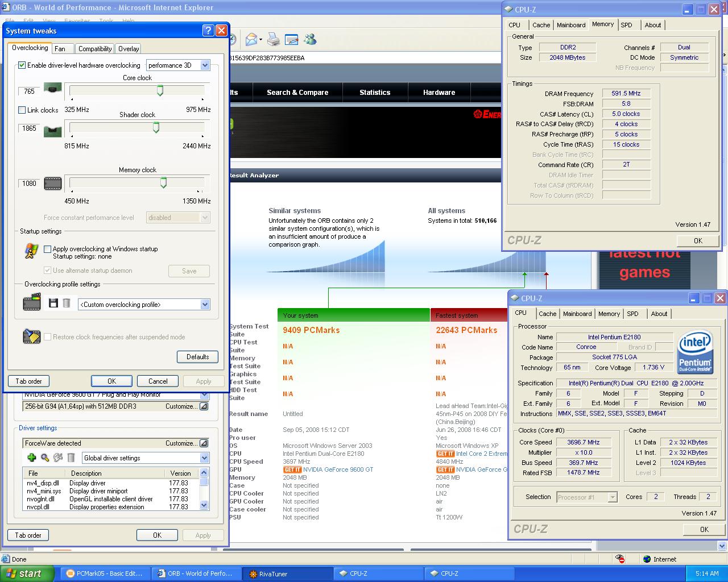Toggle Enable driver-level hardware overclocking checkbox
The width and height of the screenshot is (728, 582).
22,65
